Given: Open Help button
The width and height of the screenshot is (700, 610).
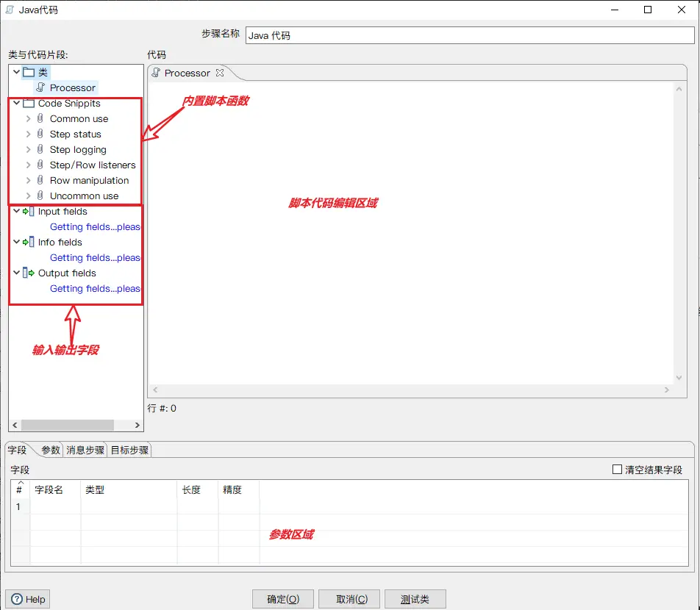Looking at the screenshot, I should tap(28, 599).
